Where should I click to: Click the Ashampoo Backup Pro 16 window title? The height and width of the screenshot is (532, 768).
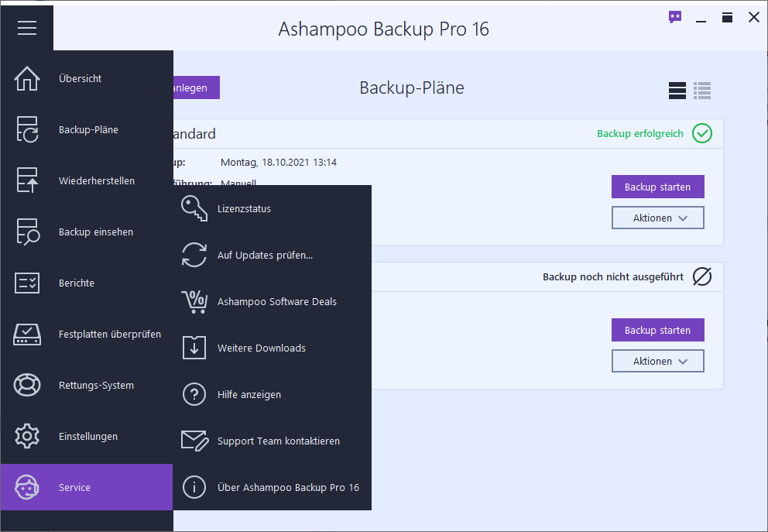(x=383, y=29)
